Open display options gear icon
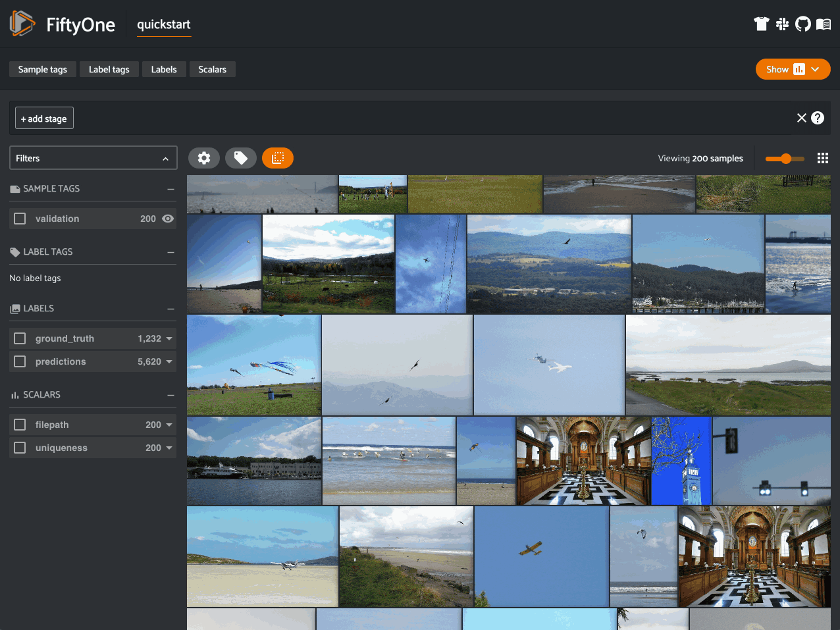 [x=204, y=158]
